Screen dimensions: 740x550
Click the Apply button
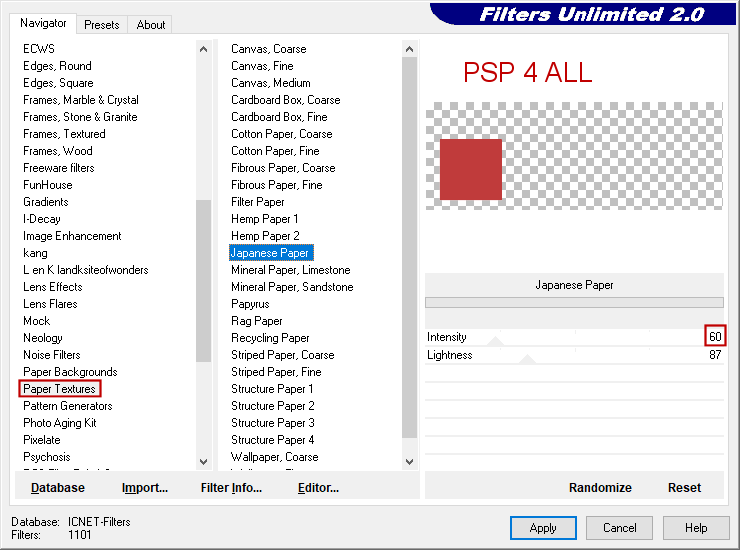(543, 528)
